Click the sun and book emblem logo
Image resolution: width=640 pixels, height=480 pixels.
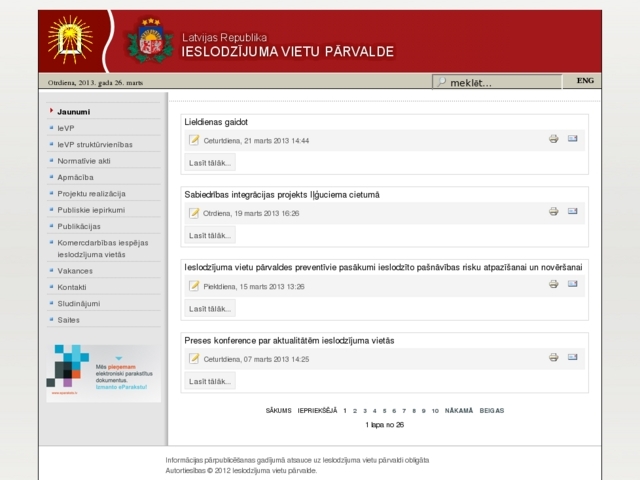coord(70,40)
